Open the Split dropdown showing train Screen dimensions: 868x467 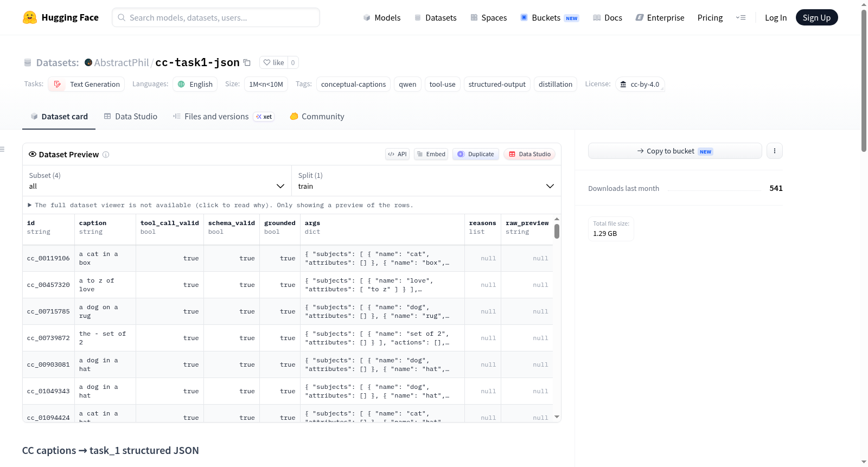tap(426, 181)
